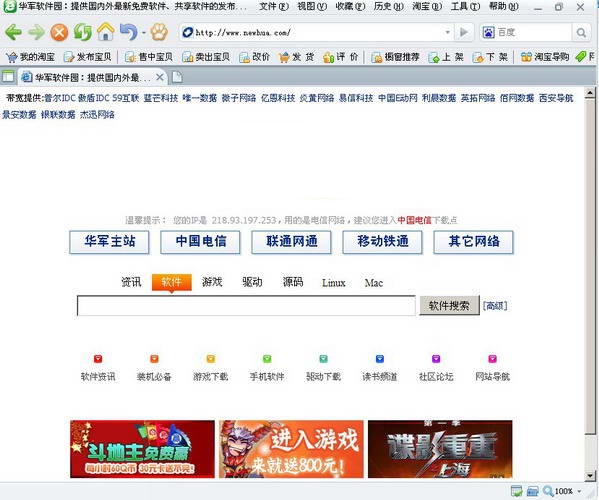Open the [高级] advanced search link

click(495, 306)
